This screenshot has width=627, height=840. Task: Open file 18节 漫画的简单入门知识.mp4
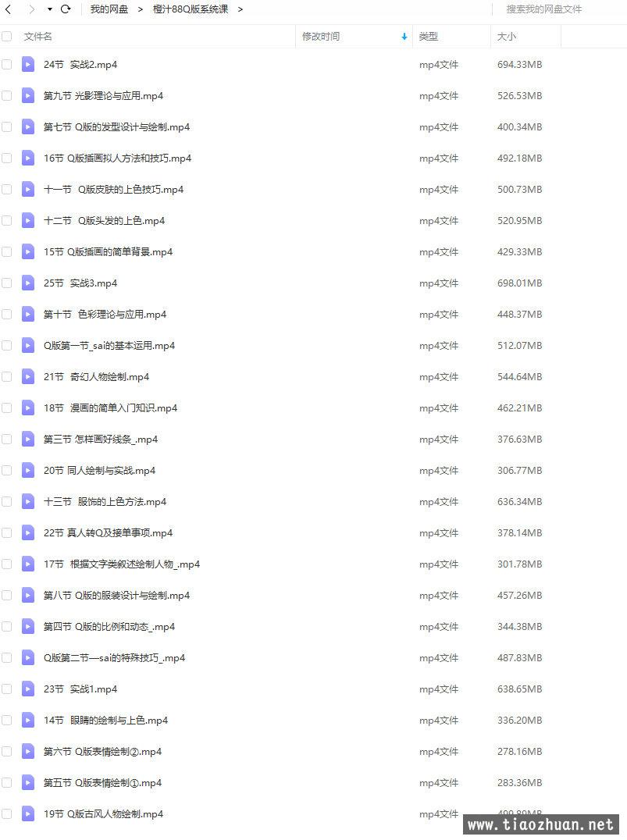pyautogui.click(x=110, y=408)
